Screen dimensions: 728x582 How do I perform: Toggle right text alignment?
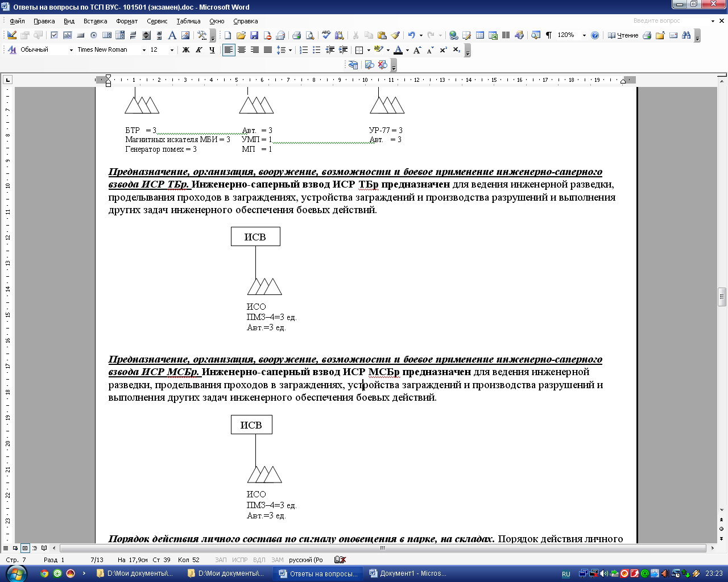tap(254, 50)
